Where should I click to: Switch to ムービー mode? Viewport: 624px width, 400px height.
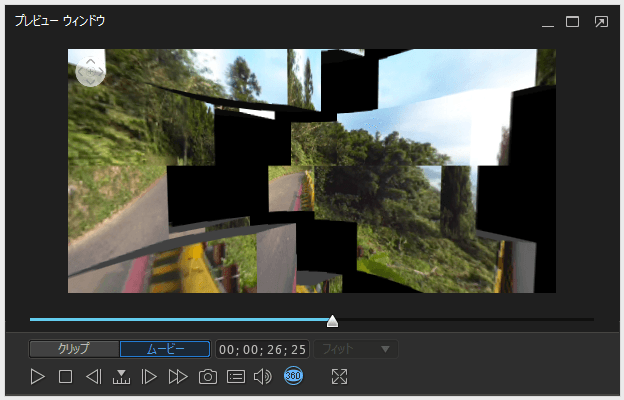[165, 349]
